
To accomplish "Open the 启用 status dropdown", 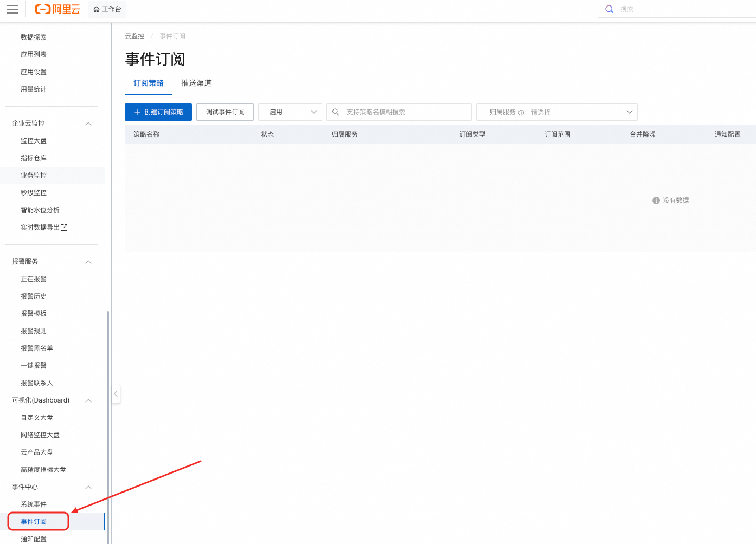I will click(x=290, y=112).
